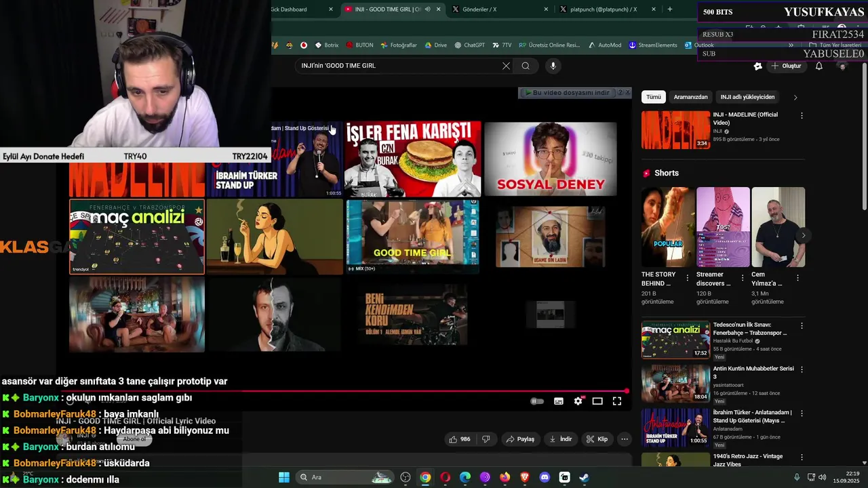This screenshot has width=868, height=488.
Task: Toggle subtitles in the video player
Action: (559, 401)
